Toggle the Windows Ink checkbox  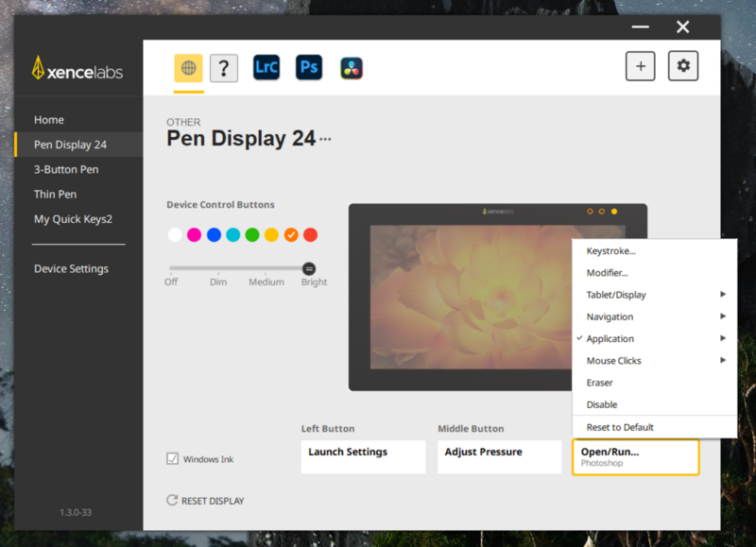point(173,458)
